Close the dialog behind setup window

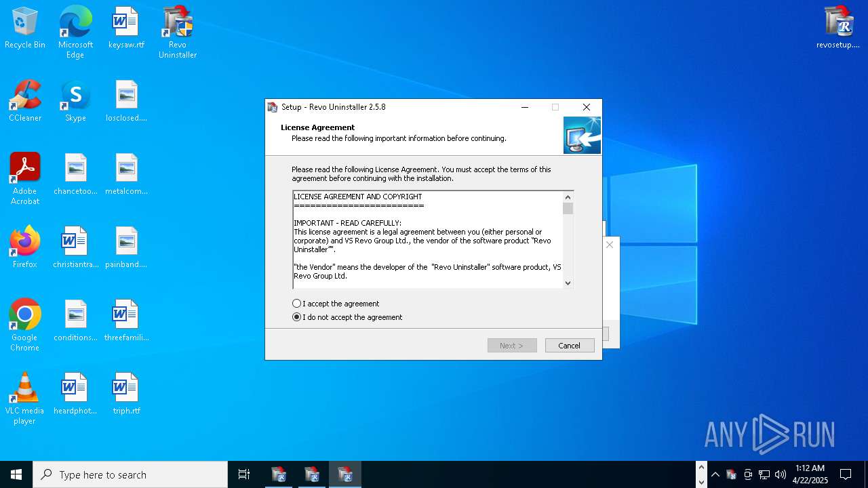[x=610, y=245]
